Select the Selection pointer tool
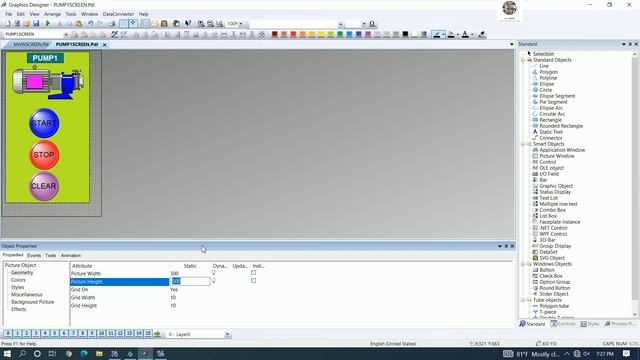 coord(543,54)
